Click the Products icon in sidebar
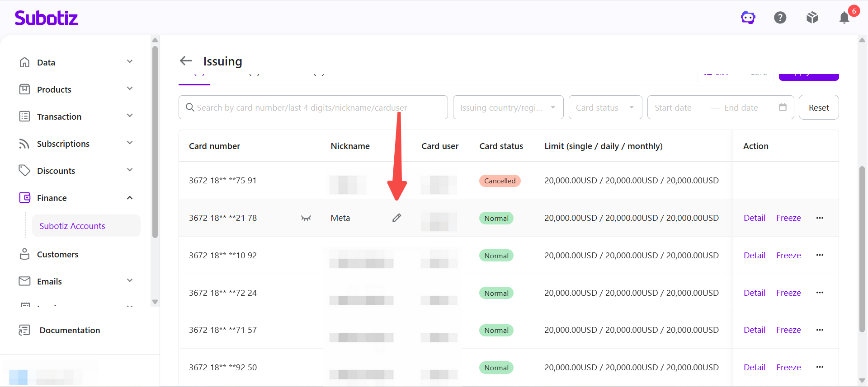This screenshot has width=868, height=387. [24, 89]
